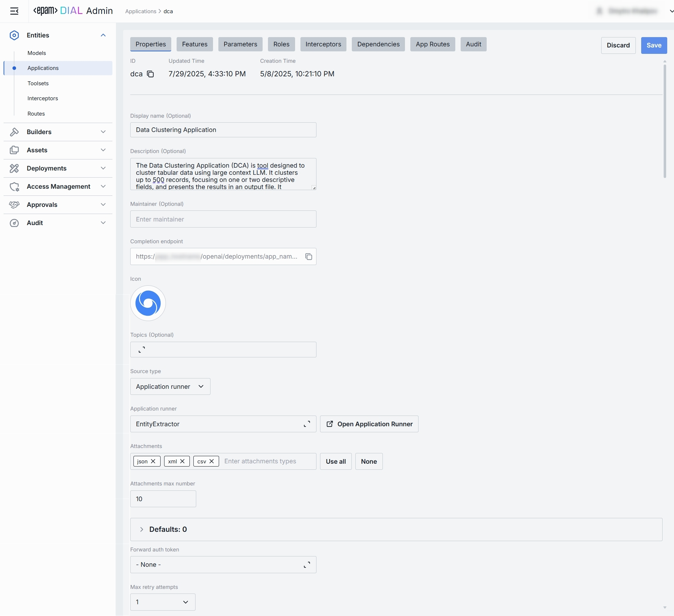Expand the Defaults section
674x616 pixels.
[x=142, y=529]
